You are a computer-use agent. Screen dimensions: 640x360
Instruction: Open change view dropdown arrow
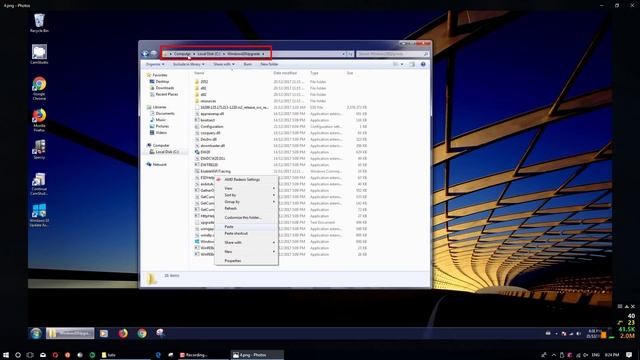402,64
